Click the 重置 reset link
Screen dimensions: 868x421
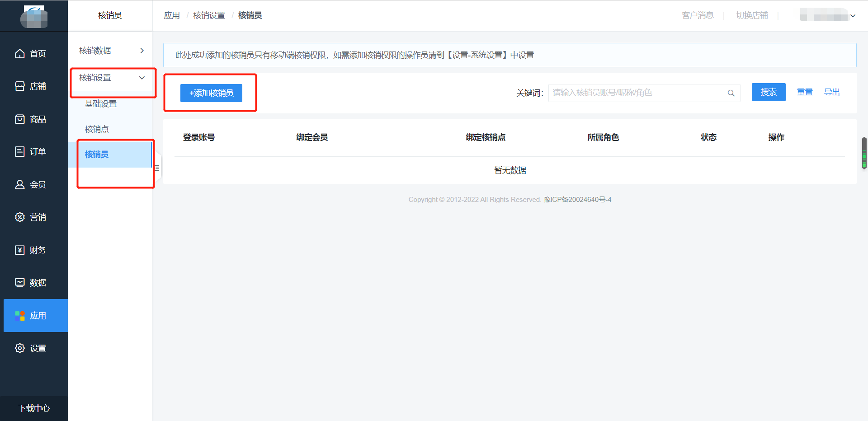pyautogui.click(x=804, y=92)
